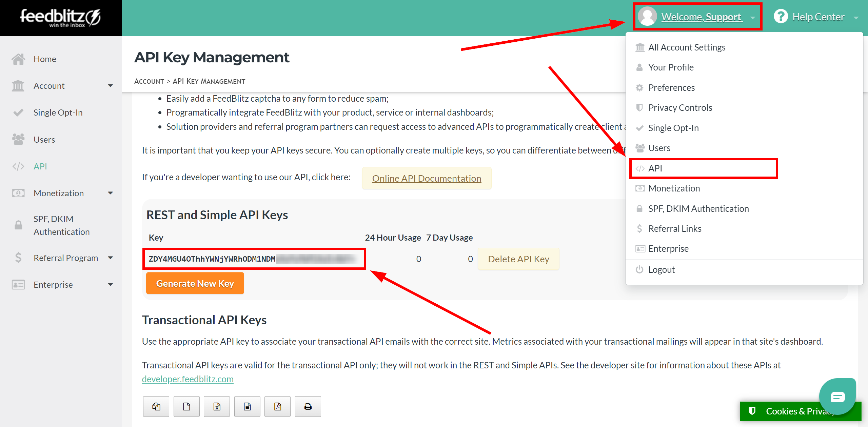Click the Delete API Key button
868x427 pixels.
[518, 259]
